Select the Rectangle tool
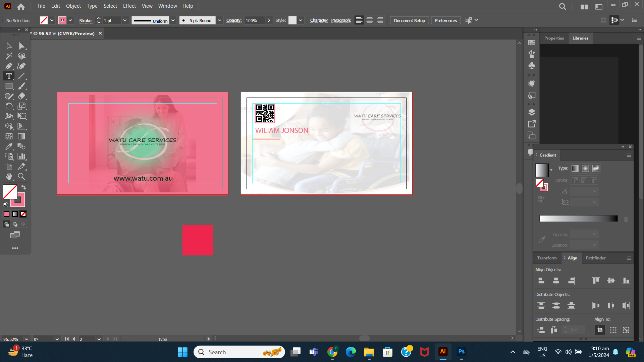 [x=8, y=86]
